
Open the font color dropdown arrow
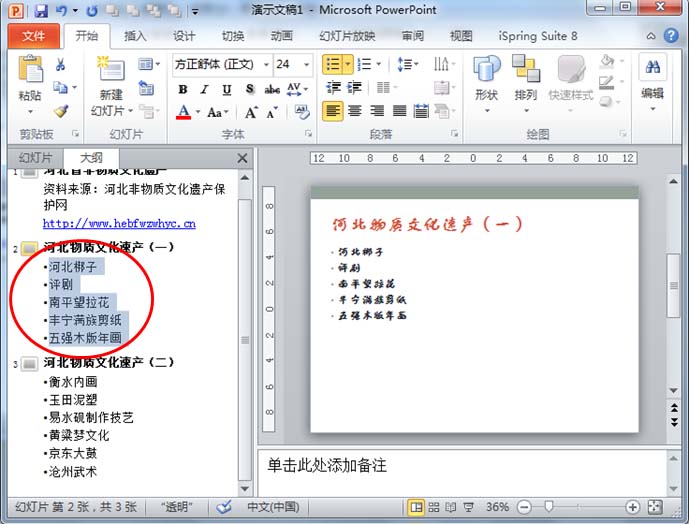(x=198, y=112)
